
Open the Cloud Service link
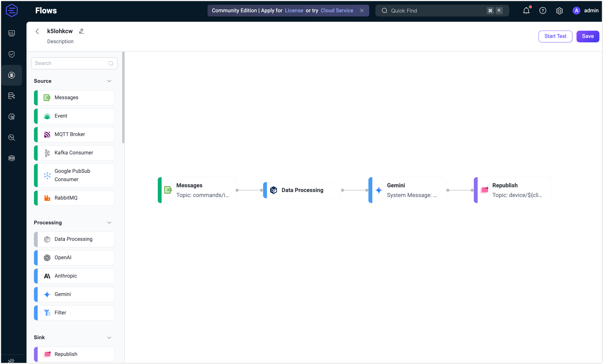[337, 10]
